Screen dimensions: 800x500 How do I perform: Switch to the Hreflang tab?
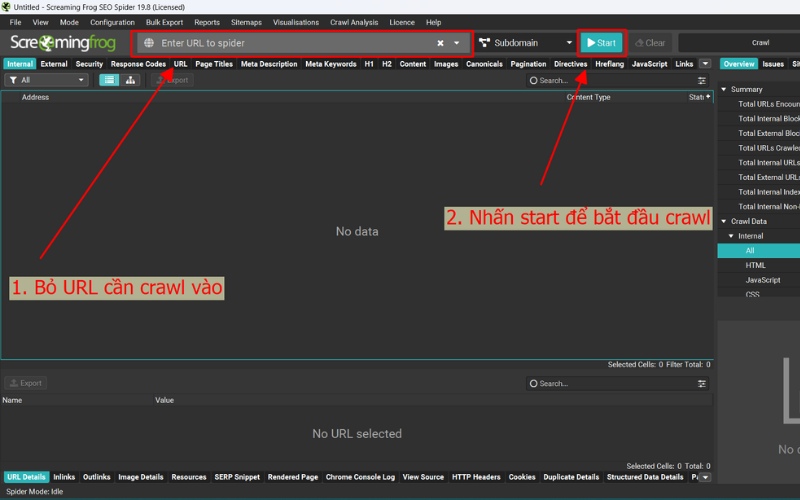click(609, 64)
